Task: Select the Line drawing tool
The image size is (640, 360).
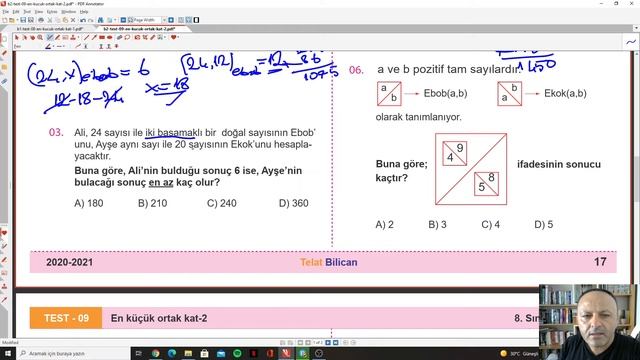Action: coord(86,38)
